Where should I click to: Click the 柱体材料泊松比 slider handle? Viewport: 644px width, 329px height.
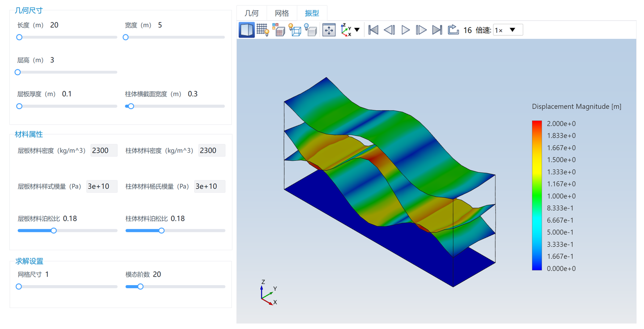click(161, 231)
